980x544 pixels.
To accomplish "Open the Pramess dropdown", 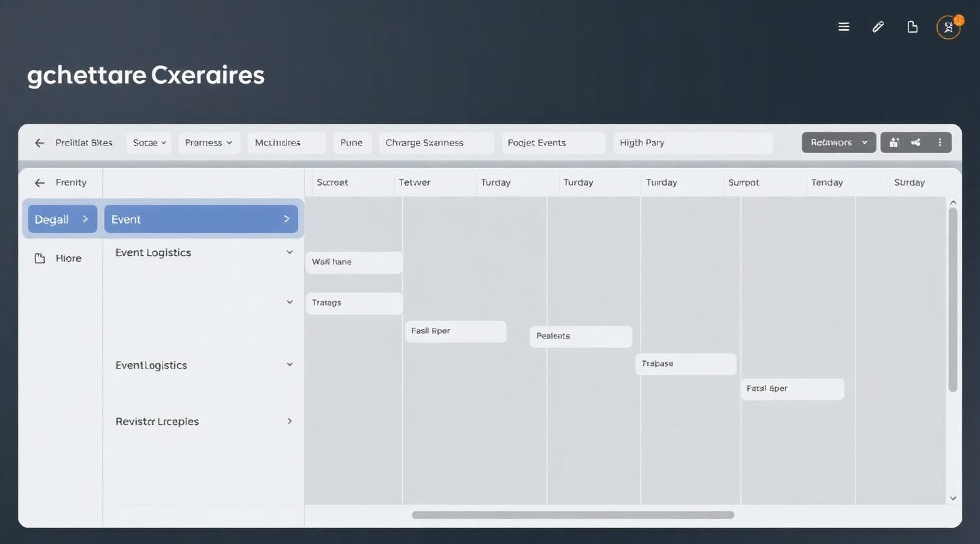I will 209,143.
